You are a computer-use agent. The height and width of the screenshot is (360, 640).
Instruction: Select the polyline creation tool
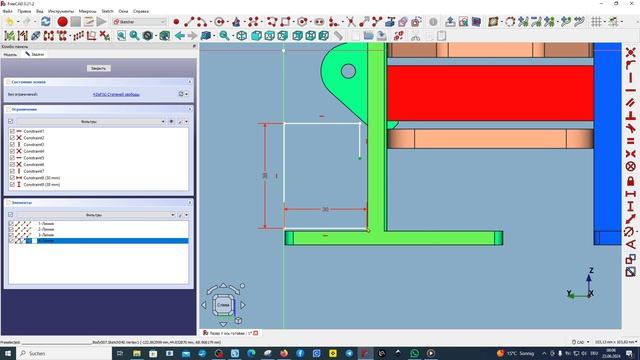[272, 22]
